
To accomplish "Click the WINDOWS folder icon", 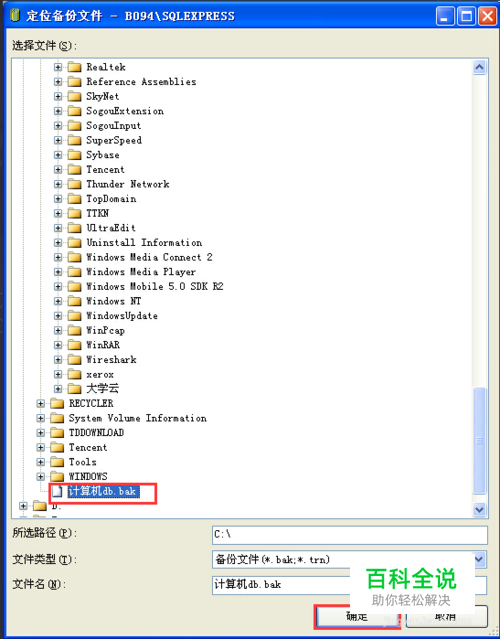I will pos(57,476).
